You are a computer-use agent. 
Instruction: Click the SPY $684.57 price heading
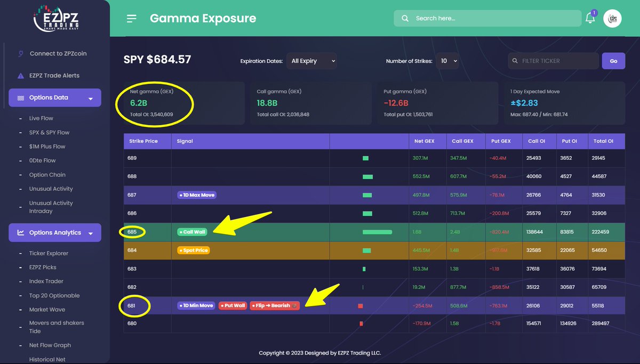coord(157,60)
